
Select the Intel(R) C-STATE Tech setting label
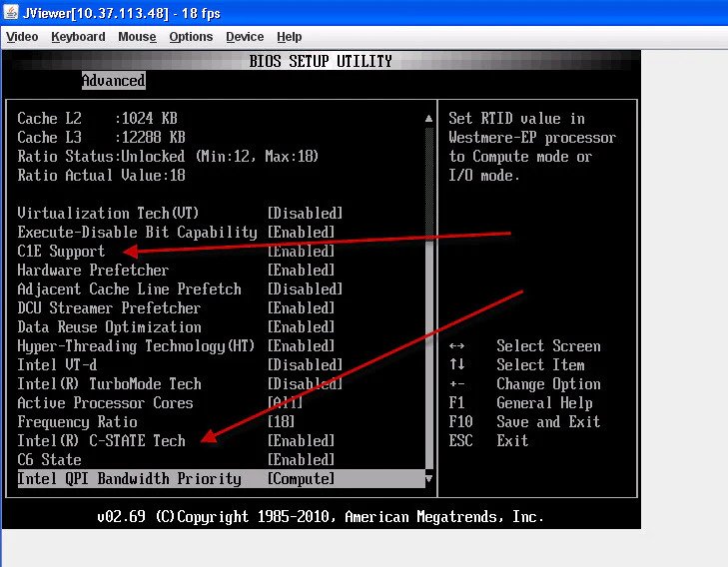coord(101,441)
